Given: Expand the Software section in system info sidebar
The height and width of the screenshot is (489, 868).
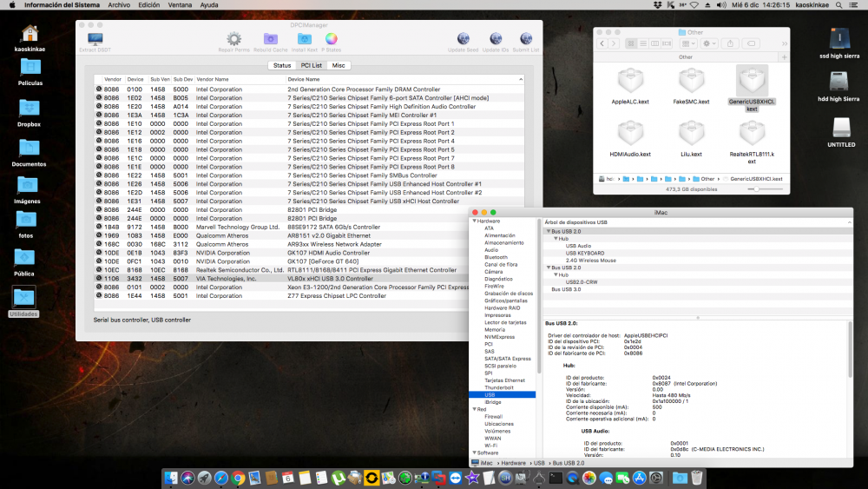Looking at the screenshot, I should 475,453.
